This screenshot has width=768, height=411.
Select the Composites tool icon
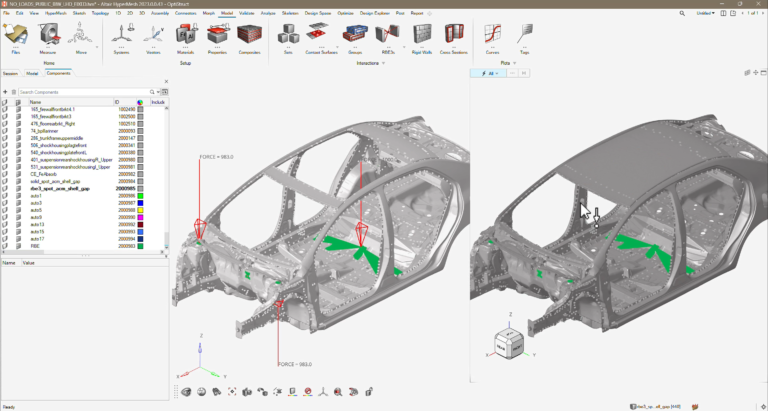249,34
